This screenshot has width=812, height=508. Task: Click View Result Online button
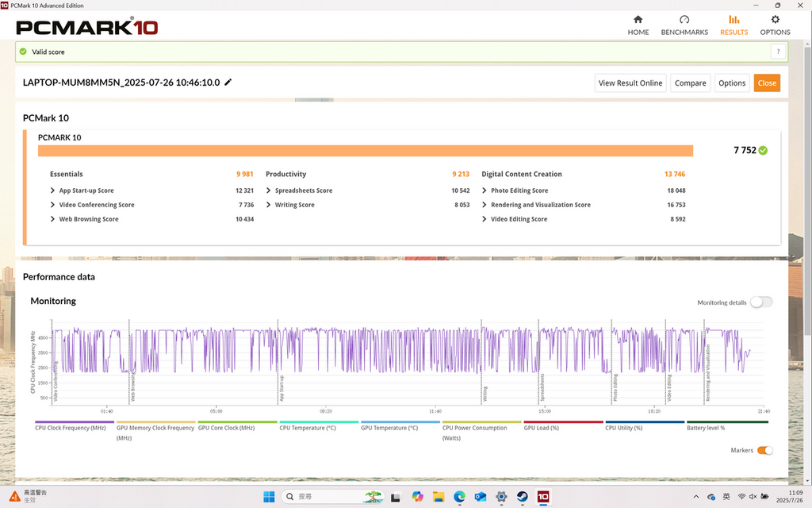click(x=630, y=83)
